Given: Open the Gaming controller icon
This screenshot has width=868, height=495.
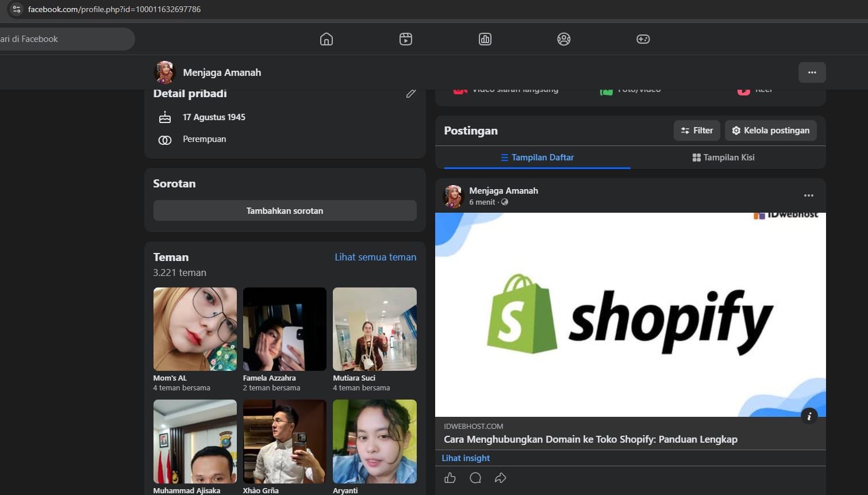Looking at the screenshot, I should point(643,39).
